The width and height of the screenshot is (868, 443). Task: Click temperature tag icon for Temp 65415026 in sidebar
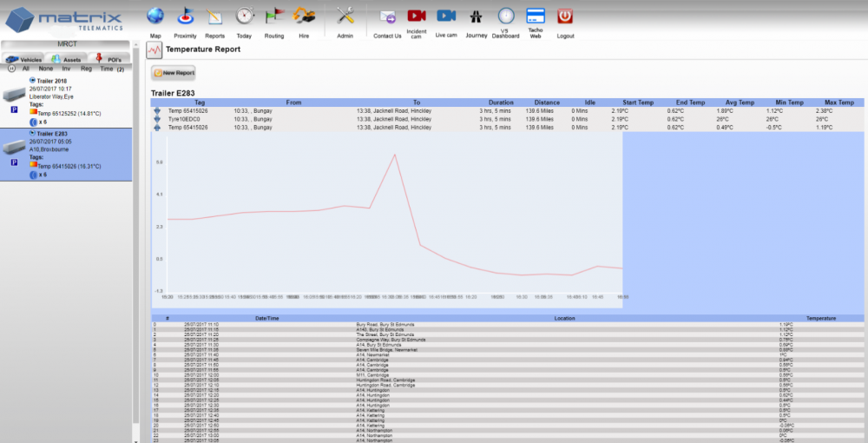coord(33,165)
